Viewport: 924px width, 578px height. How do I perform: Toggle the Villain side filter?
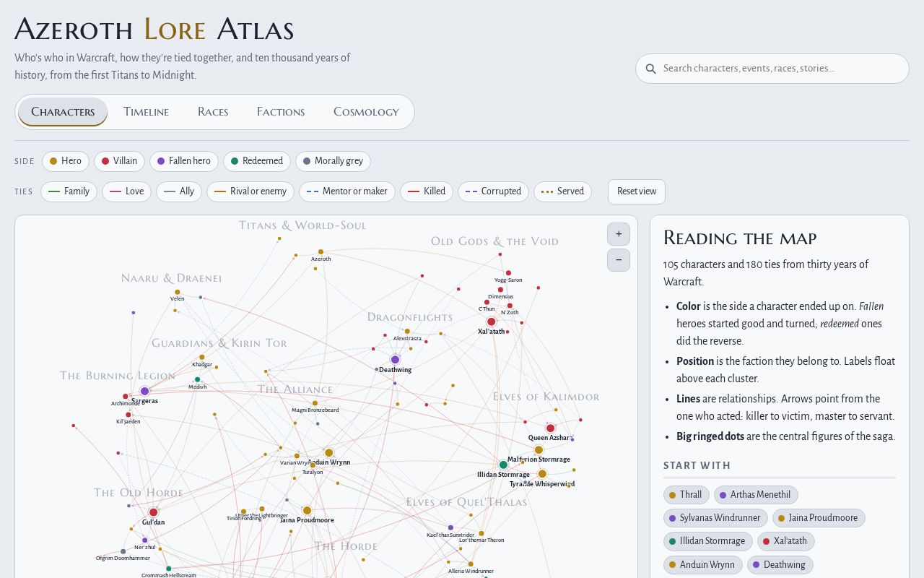(x=119, y=161)
